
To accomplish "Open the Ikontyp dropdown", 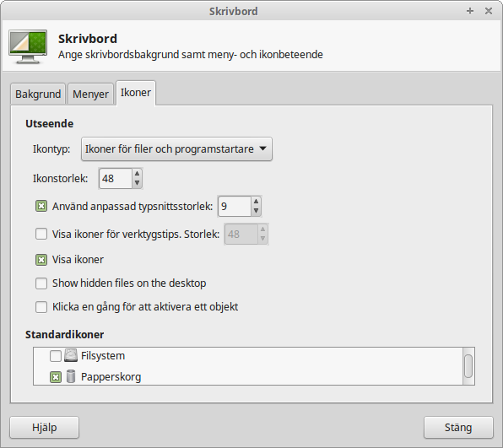I will click(x=176, y=149).
